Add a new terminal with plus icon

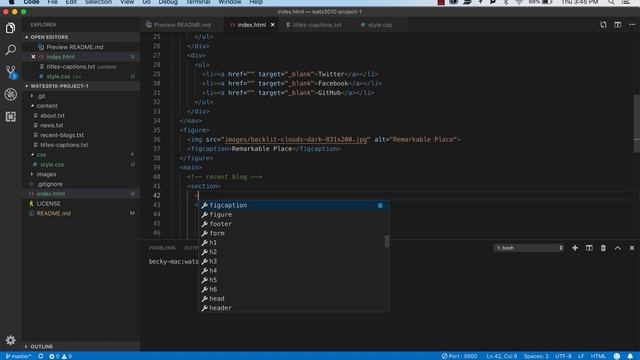point(575,248)
